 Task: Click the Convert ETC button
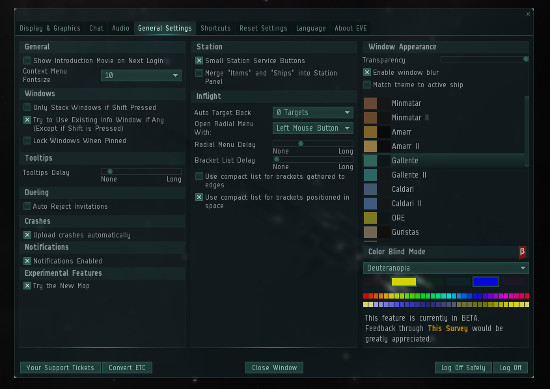pyautogui.click(x=127, y=368)
